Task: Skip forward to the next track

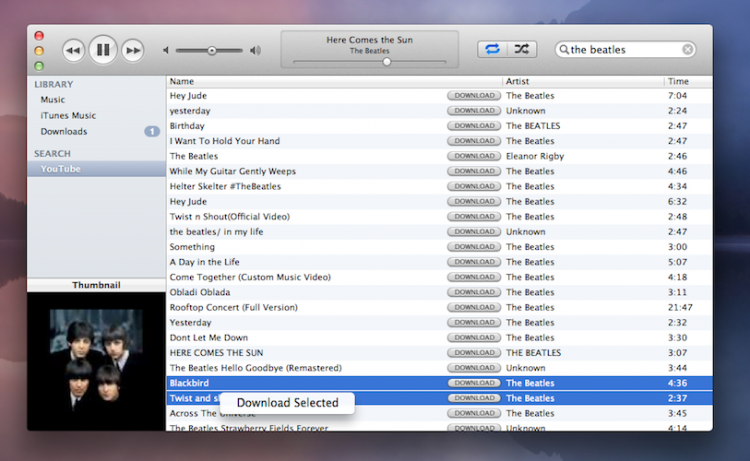Action: [x=133, y=50]
